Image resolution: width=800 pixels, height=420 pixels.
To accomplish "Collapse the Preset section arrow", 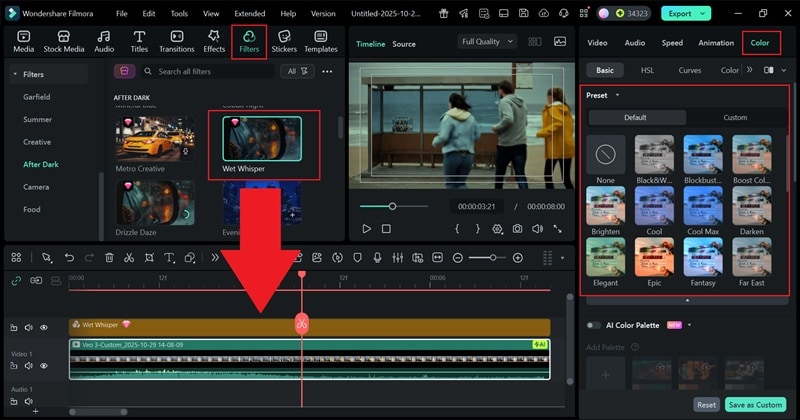I will (x=617, y=95).
